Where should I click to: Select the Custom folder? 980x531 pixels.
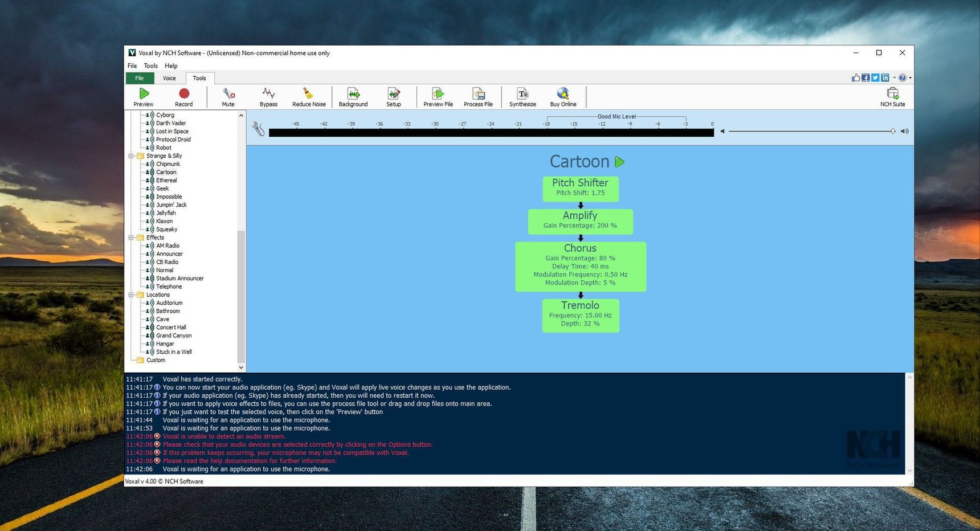(x=156, y=360)
